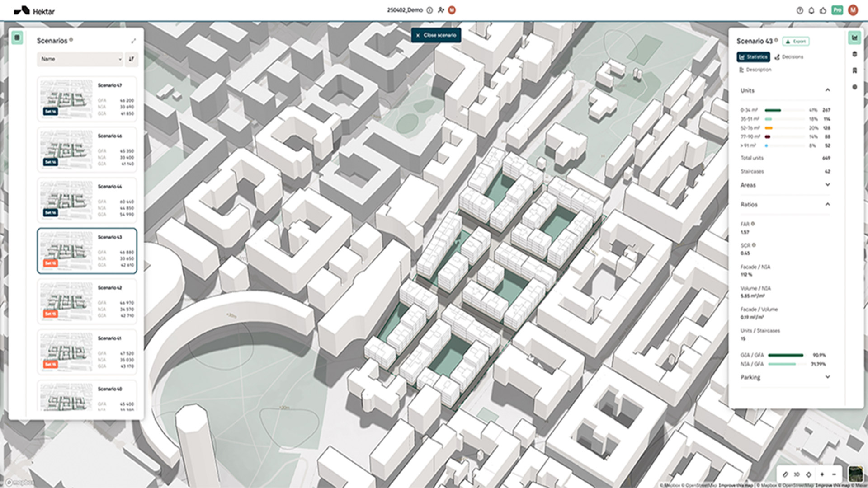Toggle the satellite basemap thumbnail

point(855,474)
